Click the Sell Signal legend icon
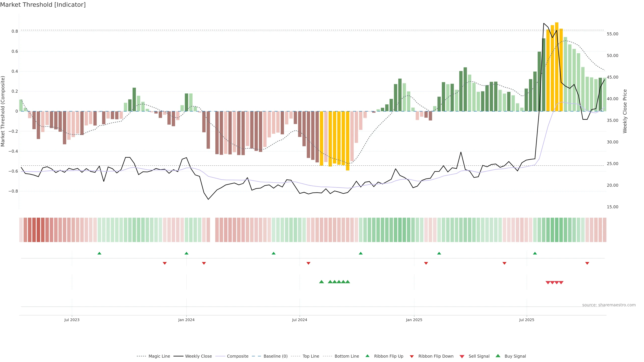This screenshot has height=362, width=644. (x=462, y=356)
